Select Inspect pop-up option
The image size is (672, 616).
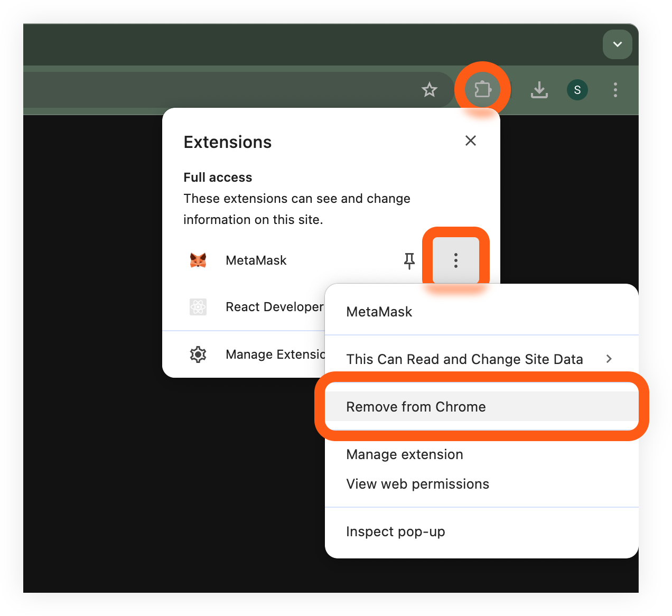[482, 531]
